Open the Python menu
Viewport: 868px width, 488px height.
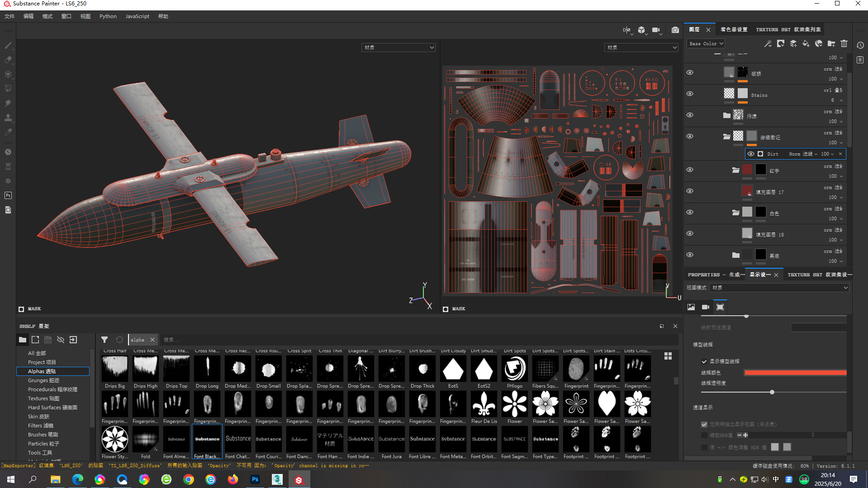coord(108,16)
